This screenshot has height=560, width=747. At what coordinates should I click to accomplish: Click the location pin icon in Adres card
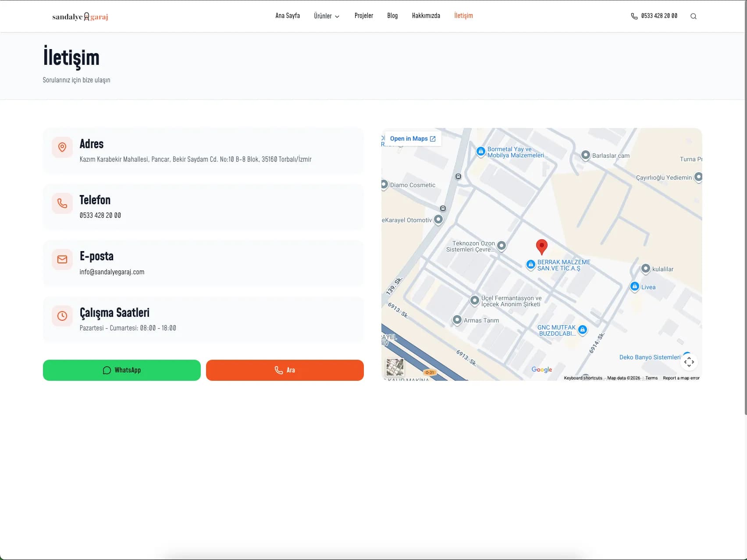62,147
